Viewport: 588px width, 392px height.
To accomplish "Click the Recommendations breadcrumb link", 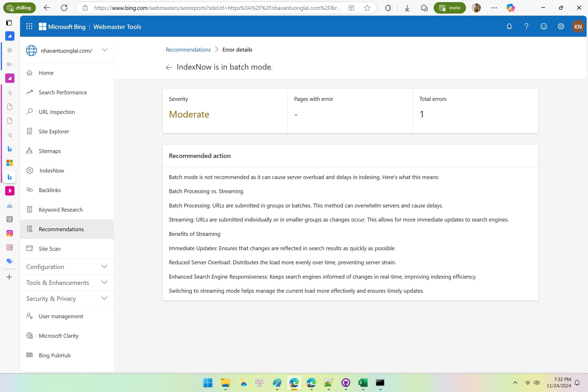I will pos(188,50).
